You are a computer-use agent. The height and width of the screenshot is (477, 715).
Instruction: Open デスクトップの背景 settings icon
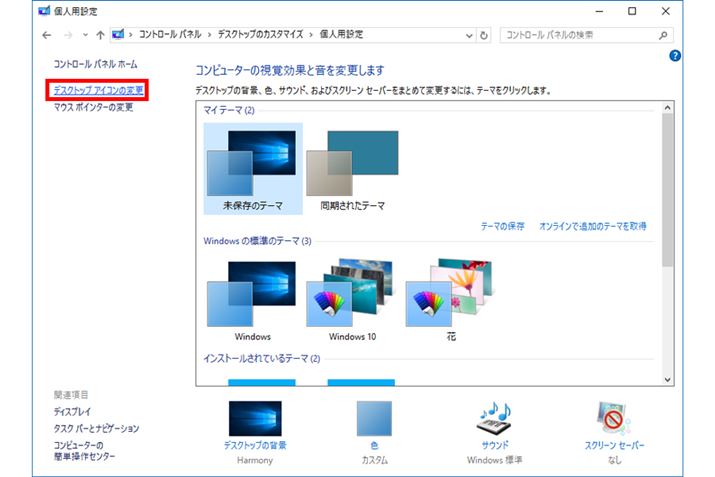255,419
